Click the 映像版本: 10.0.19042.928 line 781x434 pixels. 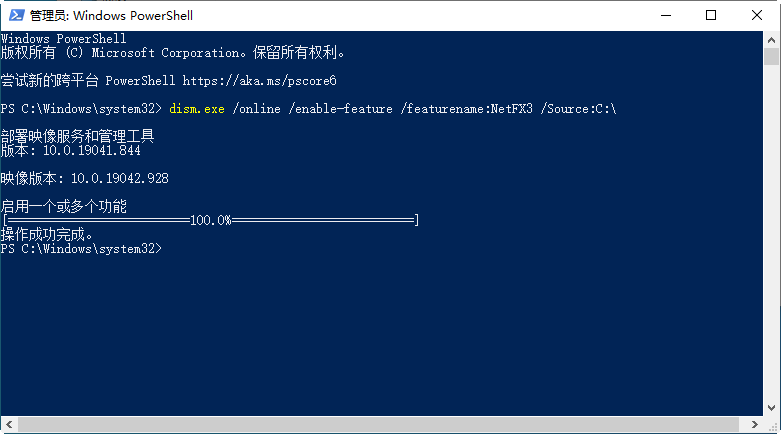85,178
